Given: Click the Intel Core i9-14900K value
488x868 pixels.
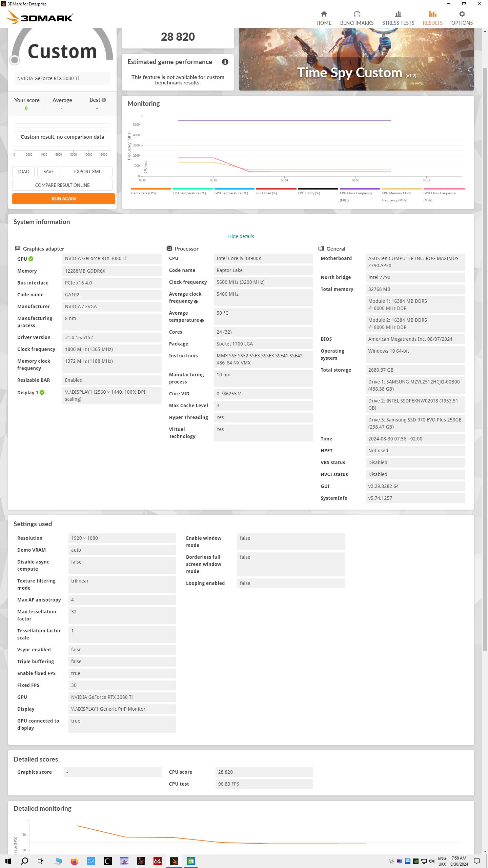Looking at the screenshot, I should click(263, 258).
